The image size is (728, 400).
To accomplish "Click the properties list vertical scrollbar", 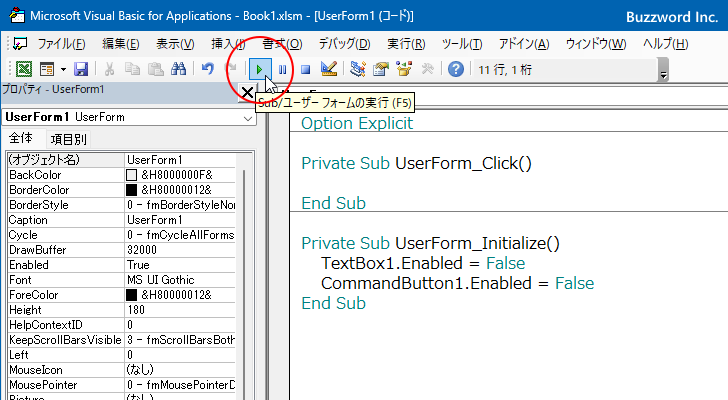I will click(244, 278).
